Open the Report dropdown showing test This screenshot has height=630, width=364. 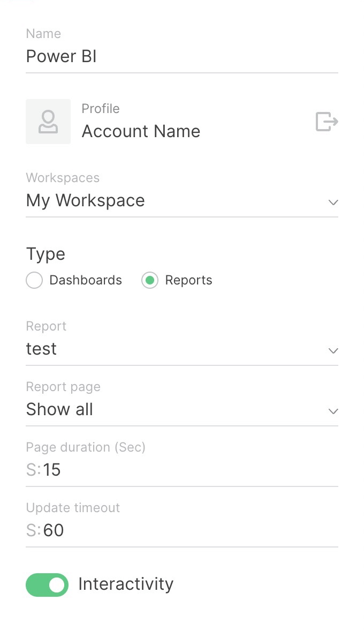[182, 349]
